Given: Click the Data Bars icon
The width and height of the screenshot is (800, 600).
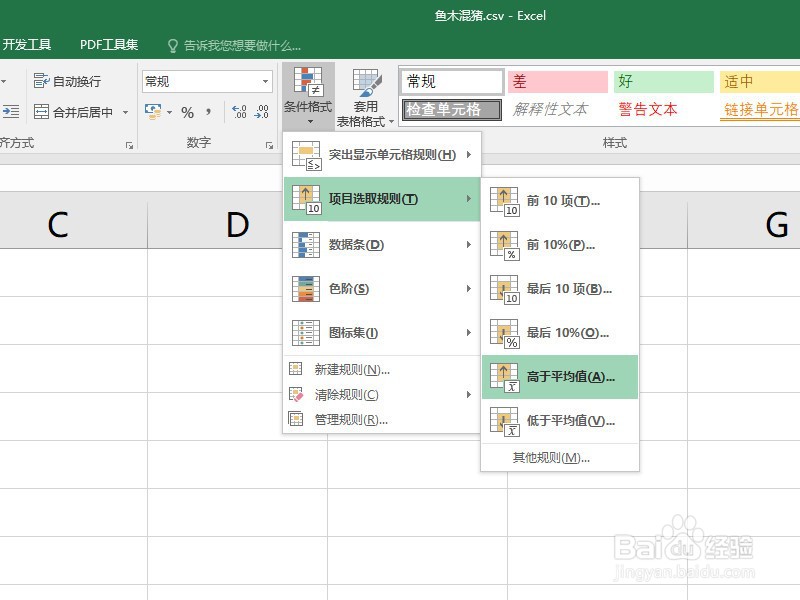Looking at the screenshot, I should [306, 244].
